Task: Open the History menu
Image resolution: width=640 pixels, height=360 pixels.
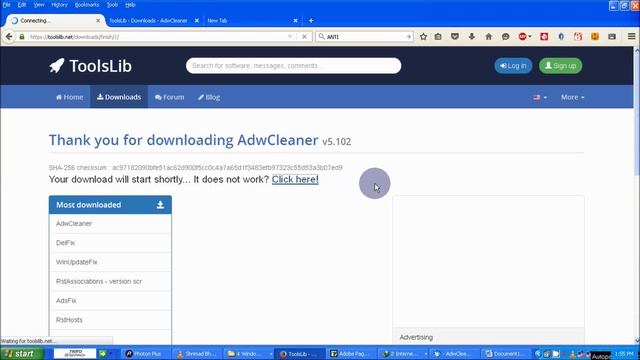Action: (59, 5)
